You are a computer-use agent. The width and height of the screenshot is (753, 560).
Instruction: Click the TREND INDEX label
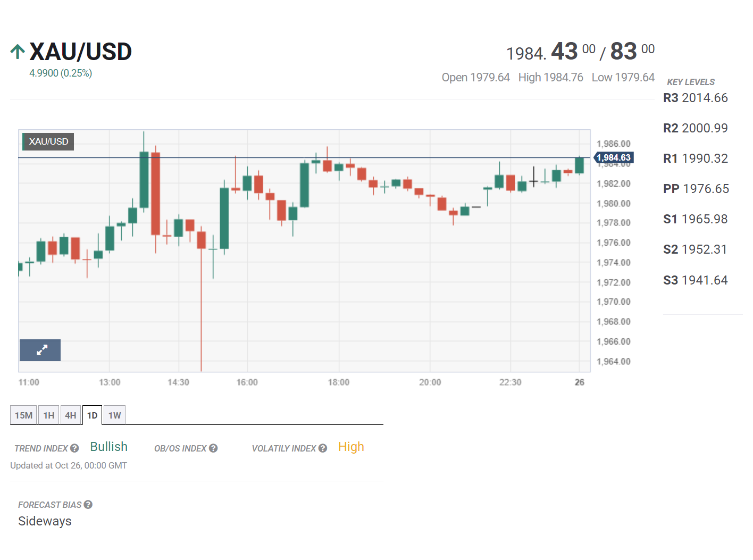41,448
